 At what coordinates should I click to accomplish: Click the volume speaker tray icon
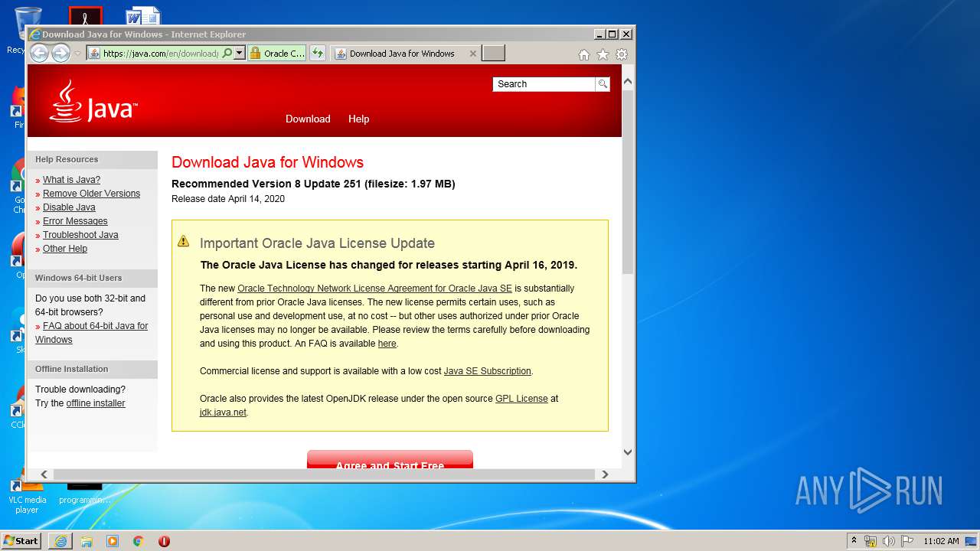coord(889,541)
